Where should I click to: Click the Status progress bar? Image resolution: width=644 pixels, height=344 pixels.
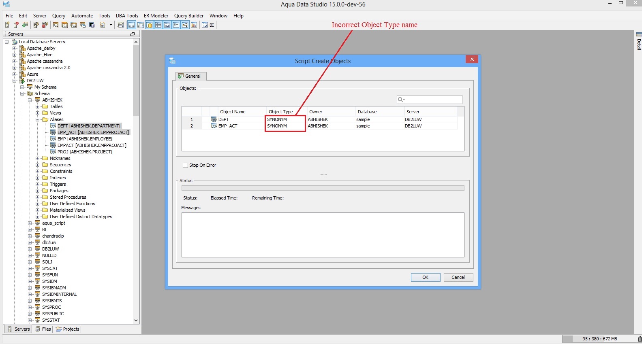coord(323,188)
